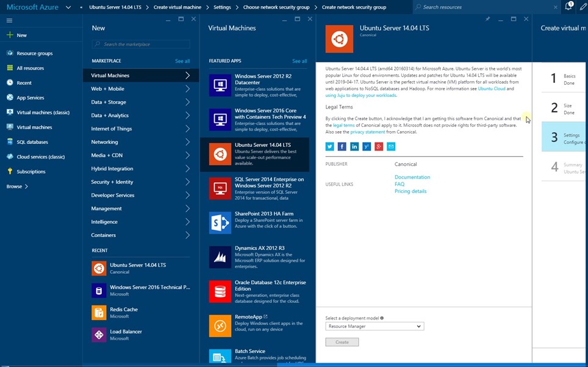588x367 pixels.
Task: Click the New plus icon
Action: coord(10,35)
